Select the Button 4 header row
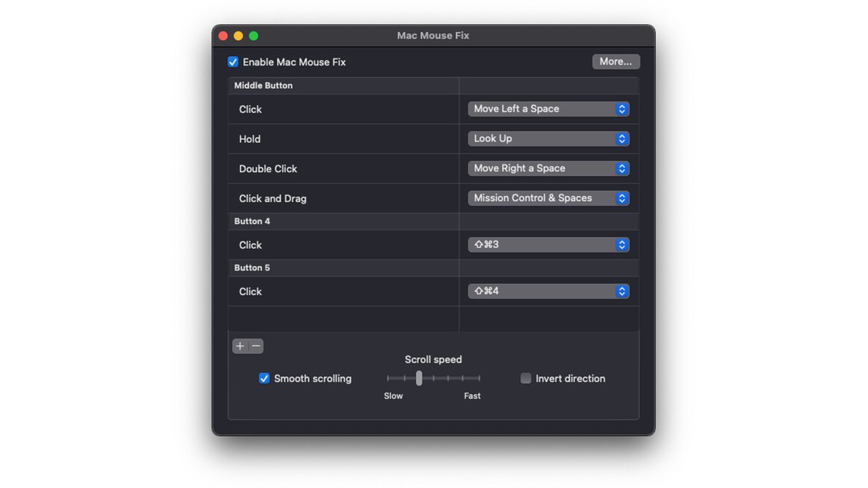This screenshot has height=488, width=868. point(434,221)
